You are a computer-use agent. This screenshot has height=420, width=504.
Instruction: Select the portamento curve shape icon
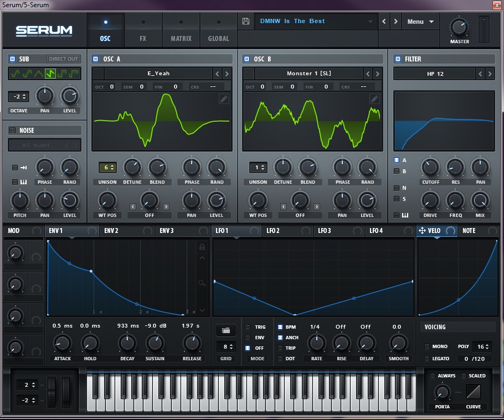472,392
